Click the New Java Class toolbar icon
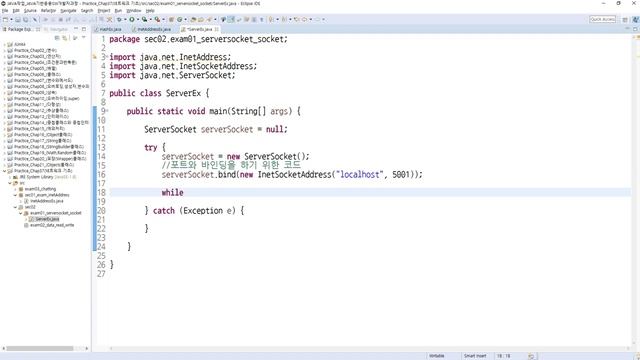640x360 pixels. [x=179, y=19]
